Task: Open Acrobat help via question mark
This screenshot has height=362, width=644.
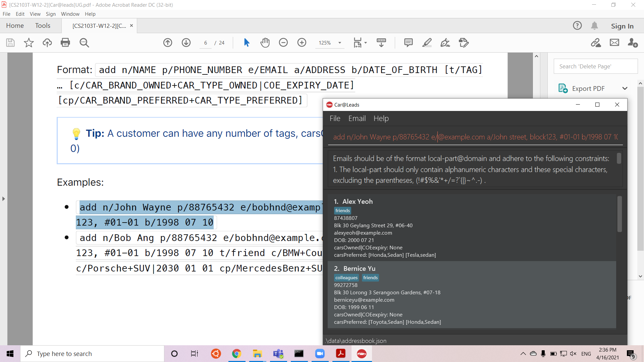Action: [x=577, y=25]
